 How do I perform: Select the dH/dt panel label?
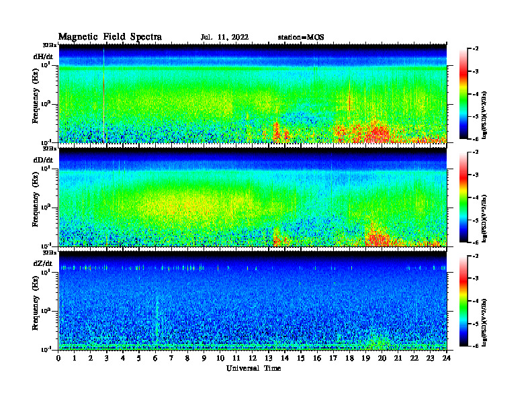click(x=43, y=56)
